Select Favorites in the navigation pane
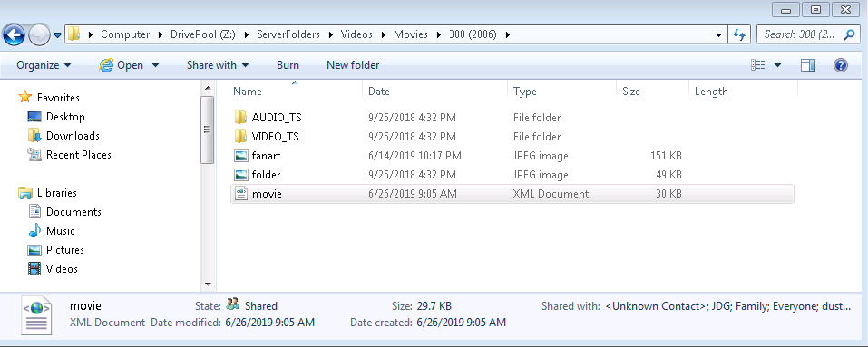 point(58,98)
